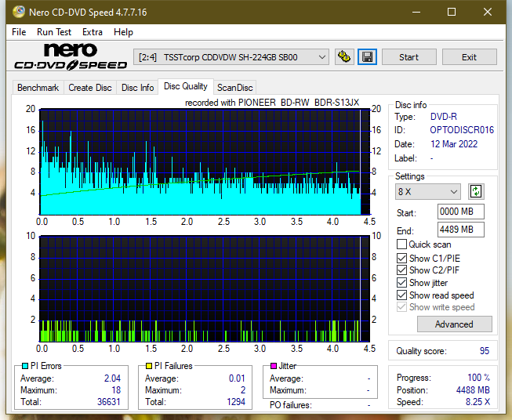Close the Nero CD-DVD Speed window
The width and height of the screenshot is (512, 420).
point(488,12)
